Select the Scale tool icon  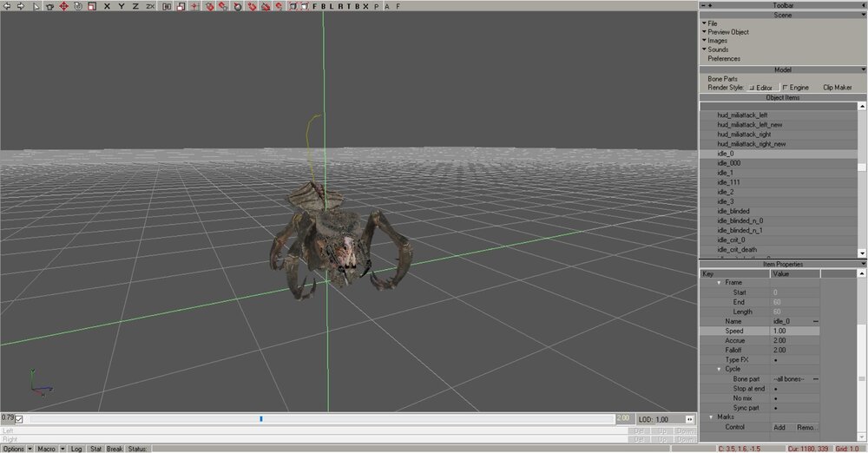[92, 6]
